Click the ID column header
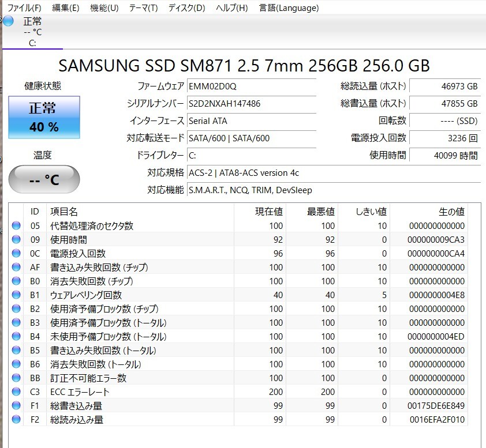Image resolution: width=486 pixels, height=448 pixels. tap(35, 212)
